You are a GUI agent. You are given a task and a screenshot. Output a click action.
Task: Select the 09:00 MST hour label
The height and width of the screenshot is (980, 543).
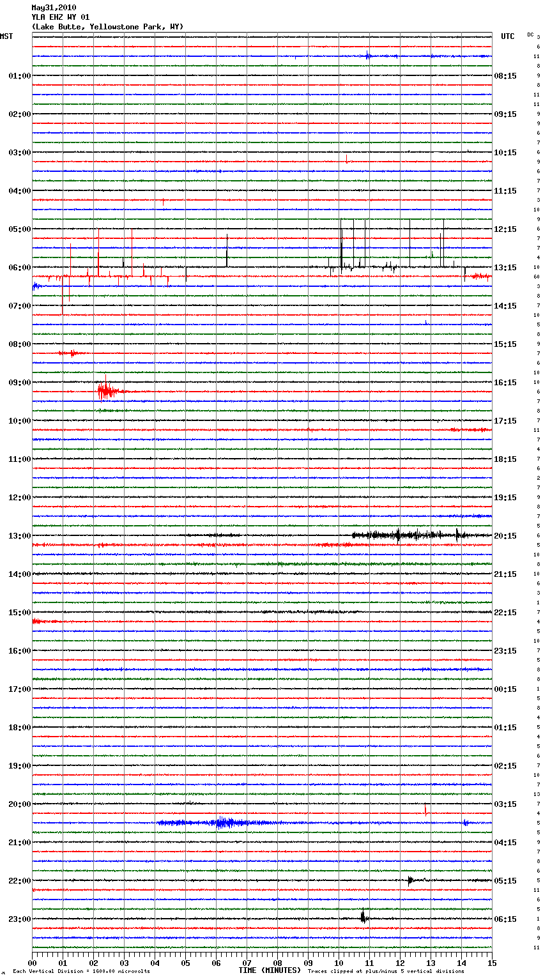point(20,383)
